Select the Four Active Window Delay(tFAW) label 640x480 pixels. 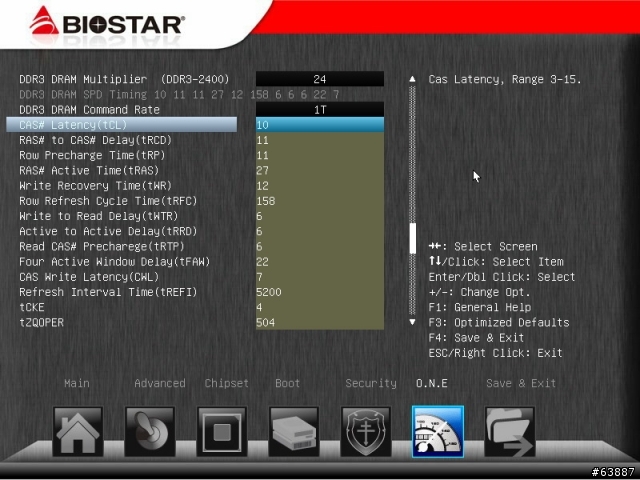115,262
